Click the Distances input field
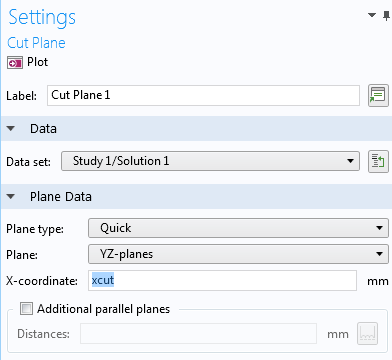The width and height of the screenshot is (392, 360). coord(198,333)
